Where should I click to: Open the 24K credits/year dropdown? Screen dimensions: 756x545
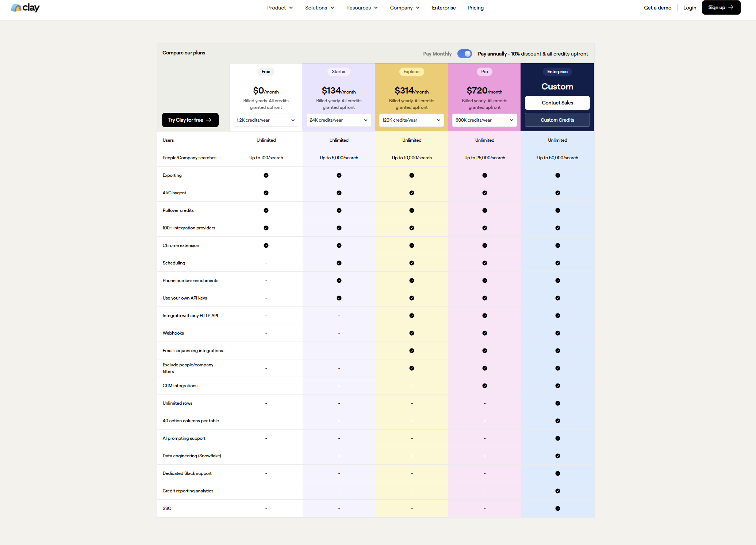click(x=339, y=120)
